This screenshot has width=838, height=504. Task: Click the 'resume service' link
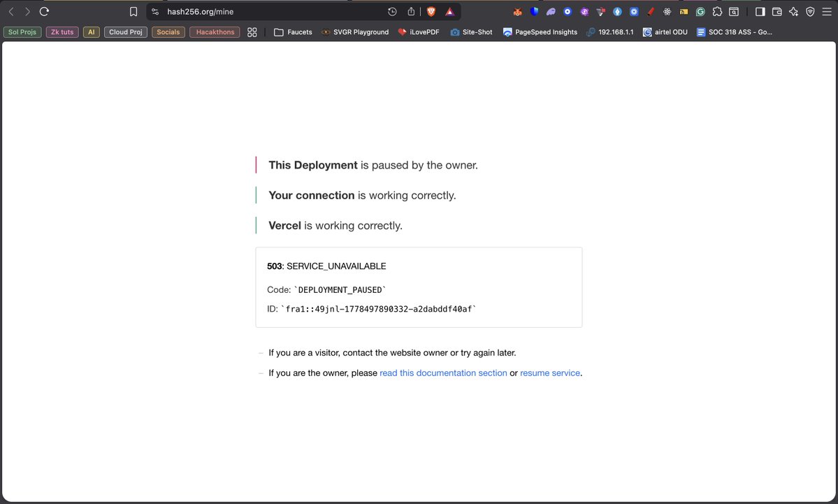[x=550, y=373]
